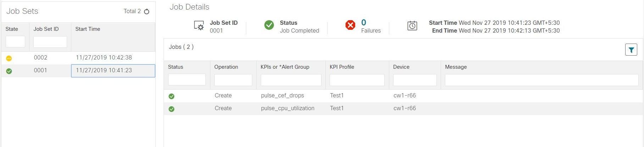Viewport: 644px width, 147px height.
Task: Select job set 0002 row
Action: pos(78,58)
